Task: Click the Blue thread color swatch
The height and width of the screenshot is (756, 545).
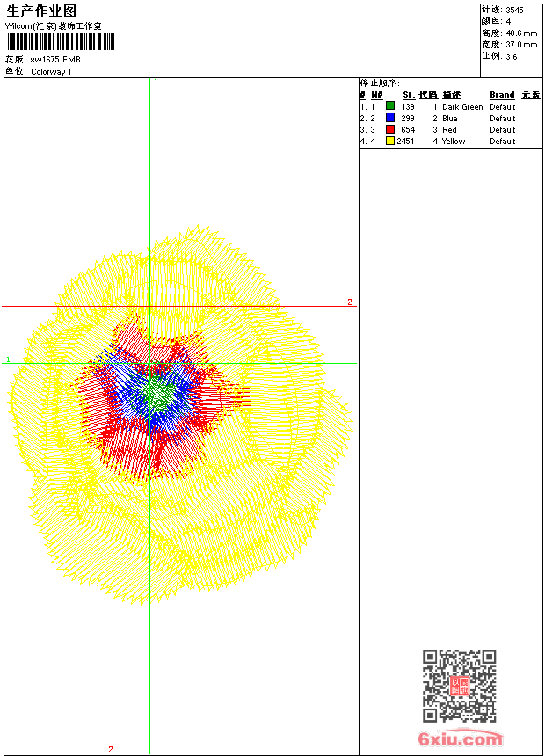Action: (390, 118)
